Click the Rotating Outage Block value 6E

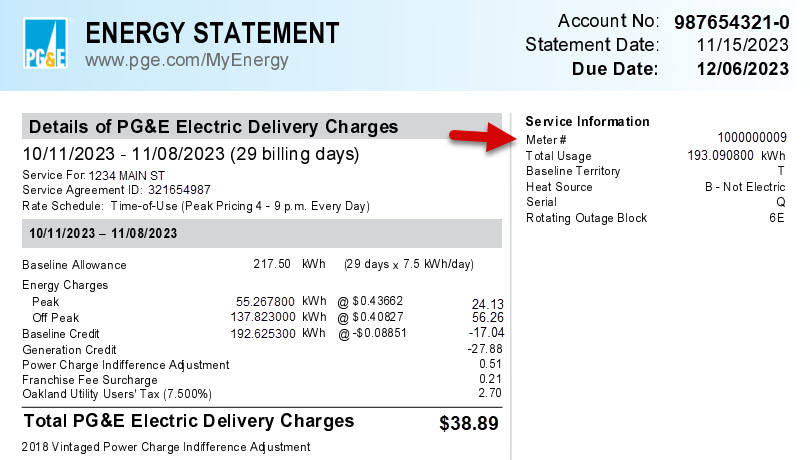(777, 218)
